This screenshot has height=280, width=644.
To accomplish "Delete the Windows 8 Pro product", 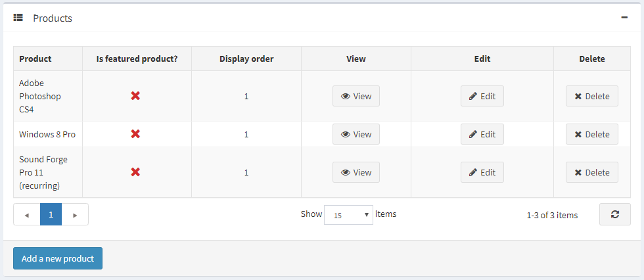I will pos(592,134).
